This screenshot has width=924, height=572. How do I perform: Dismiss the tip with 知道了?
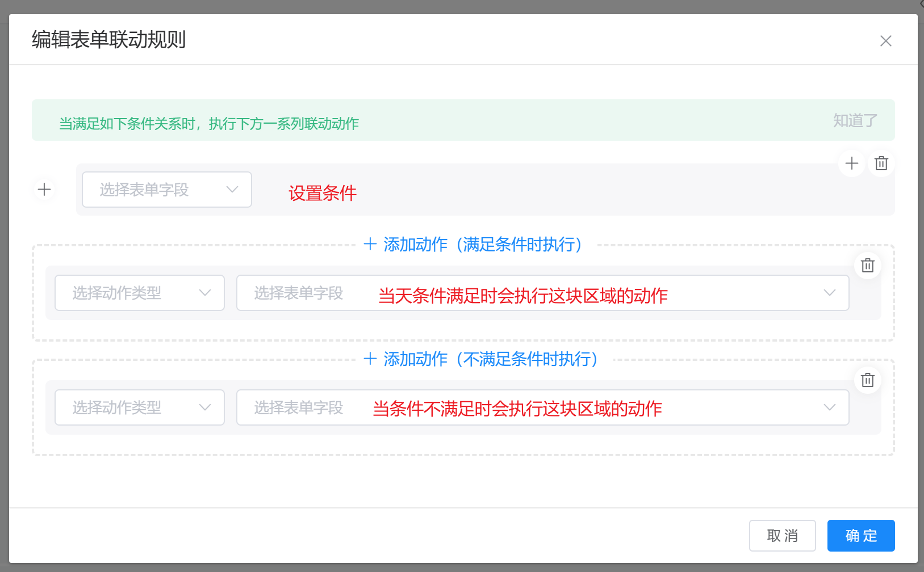click(855, 120)
